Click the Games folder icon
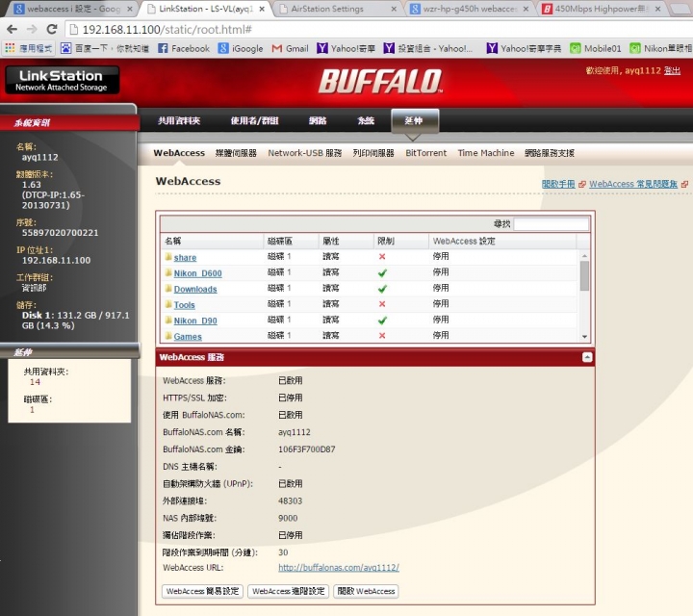 (168, 336)
